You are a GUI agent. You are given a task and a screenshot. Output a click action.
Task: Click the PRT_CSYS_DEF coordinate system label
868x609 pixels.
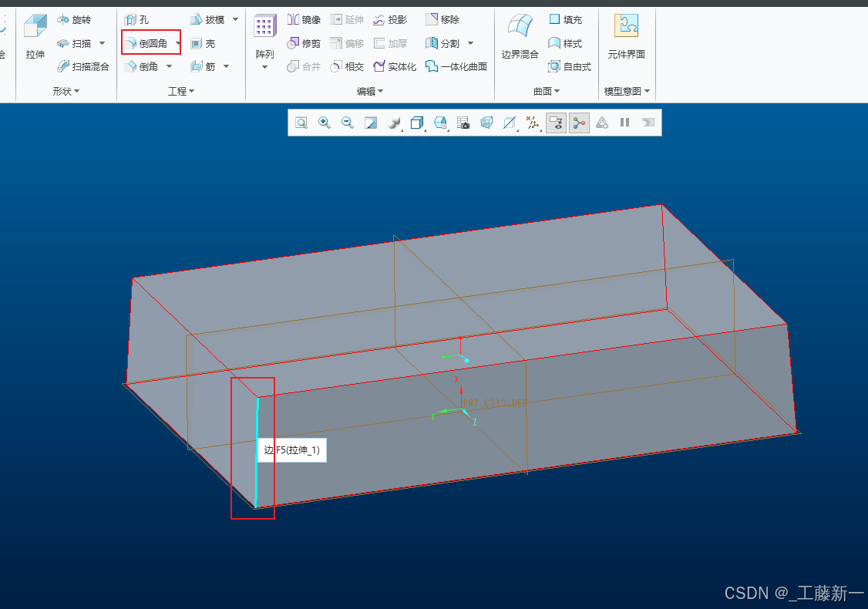pyautogui.click(x=495, y=403)
